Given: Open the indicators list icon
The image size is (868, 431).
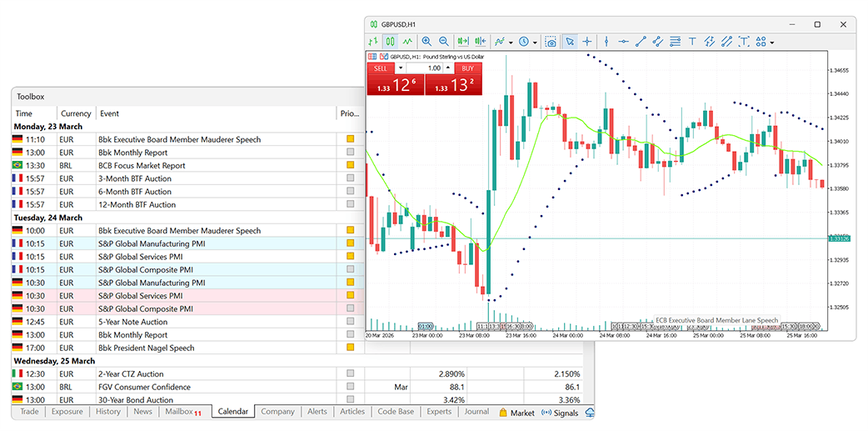Looking at the screenshot, I should 500,42.
